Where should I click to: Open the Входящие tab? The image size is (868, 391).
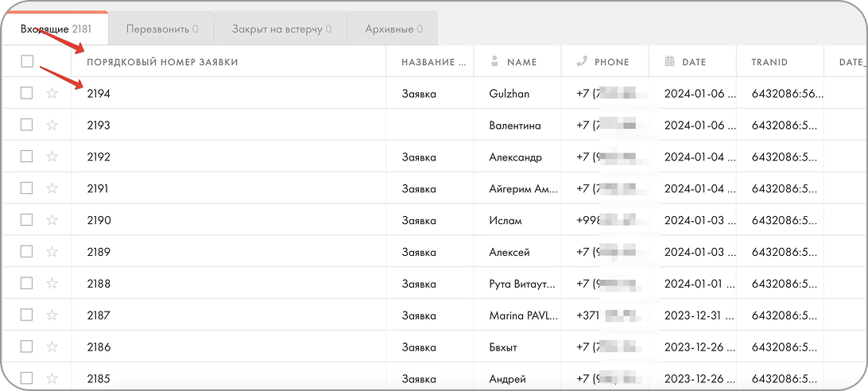(x=55, y=29)
